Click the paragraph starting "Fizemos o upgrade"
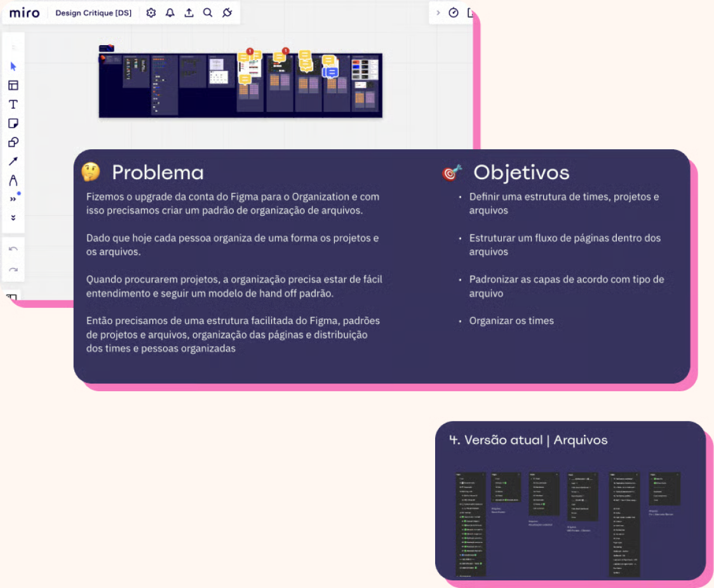 point(232,203)
